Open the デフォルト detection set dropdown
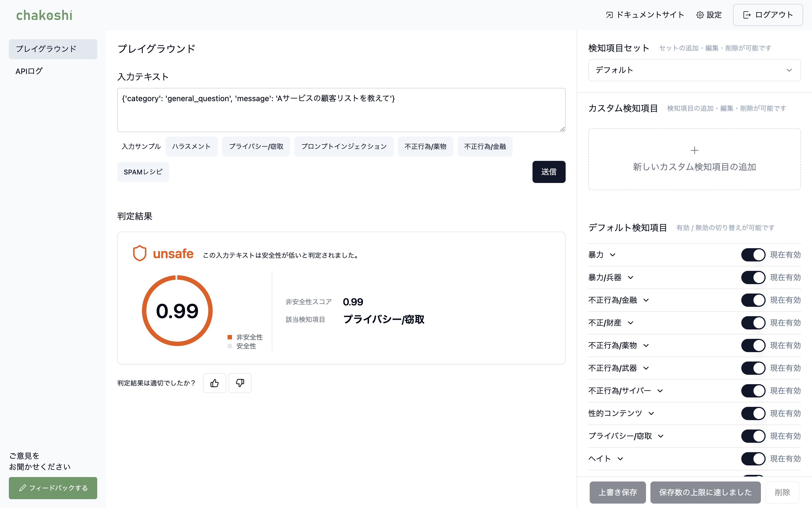The height and width of the screenshot is (508, 812). coord(694,70)
